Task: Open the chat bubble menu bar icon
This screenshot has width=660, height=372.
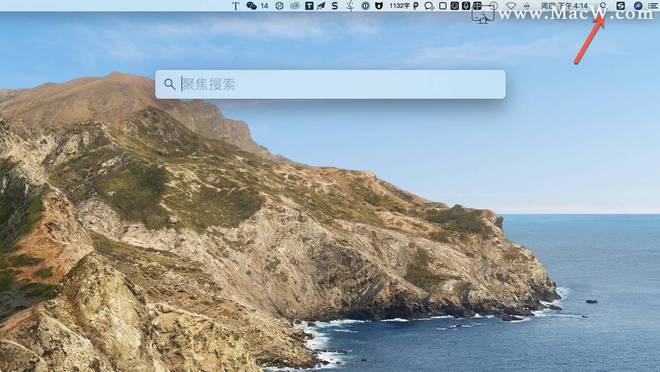Action: pyautogui.click(x=429, y=5)
